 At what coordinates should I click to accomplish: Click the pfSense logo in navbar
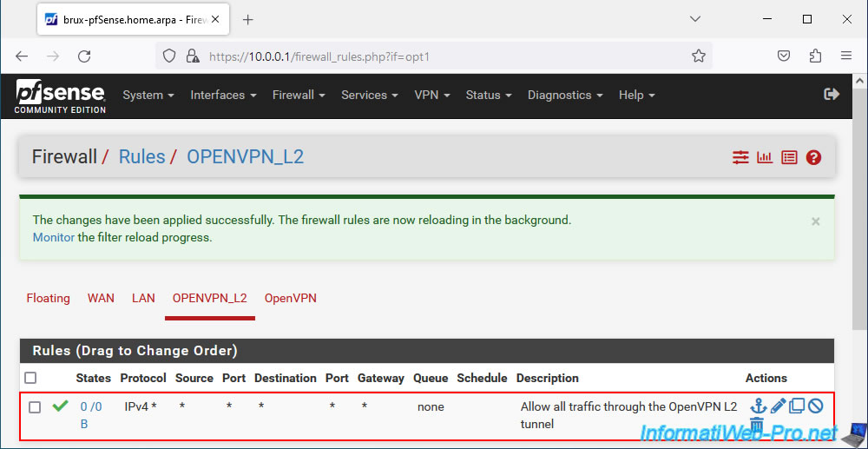point(61,96)
